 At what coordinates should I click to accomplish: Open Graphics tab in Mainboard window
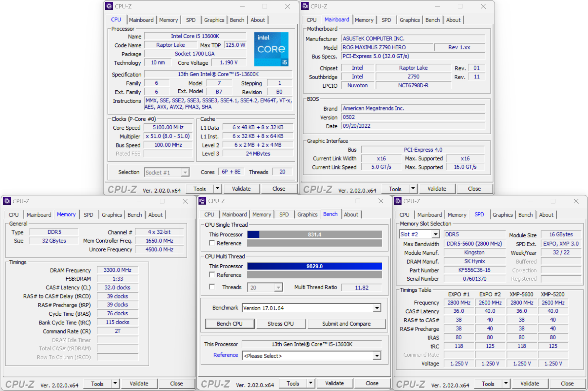coord(410,20)
